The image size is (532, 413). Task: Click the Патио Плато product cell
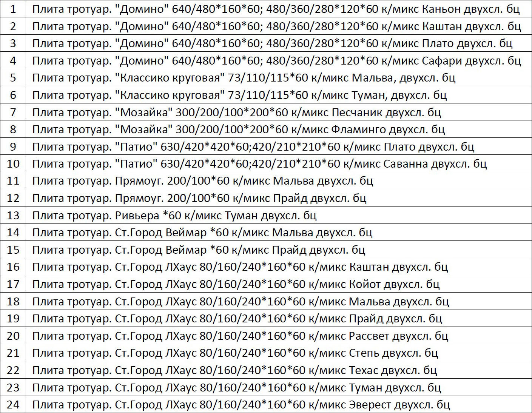point(279,146)
